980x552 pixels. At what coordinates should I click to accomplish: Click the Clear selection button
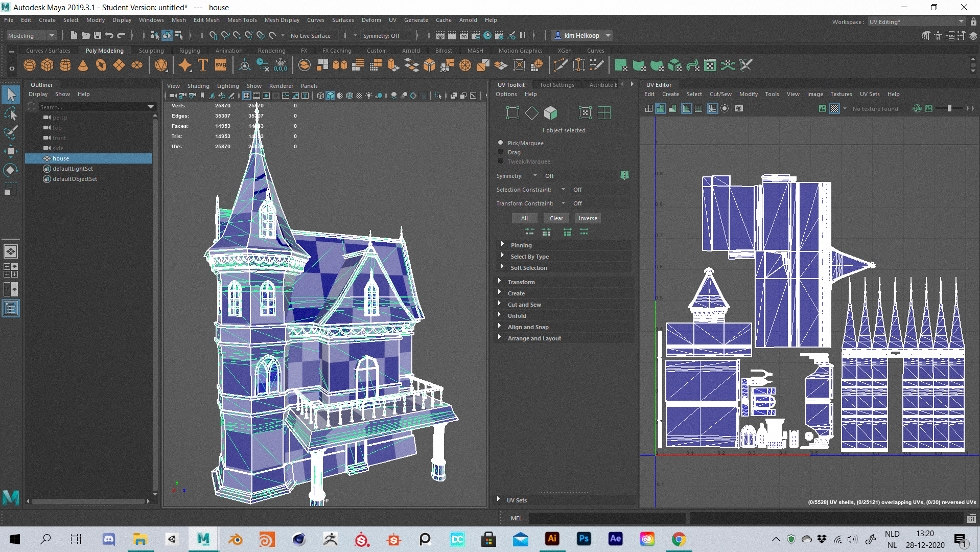[556, 218]
